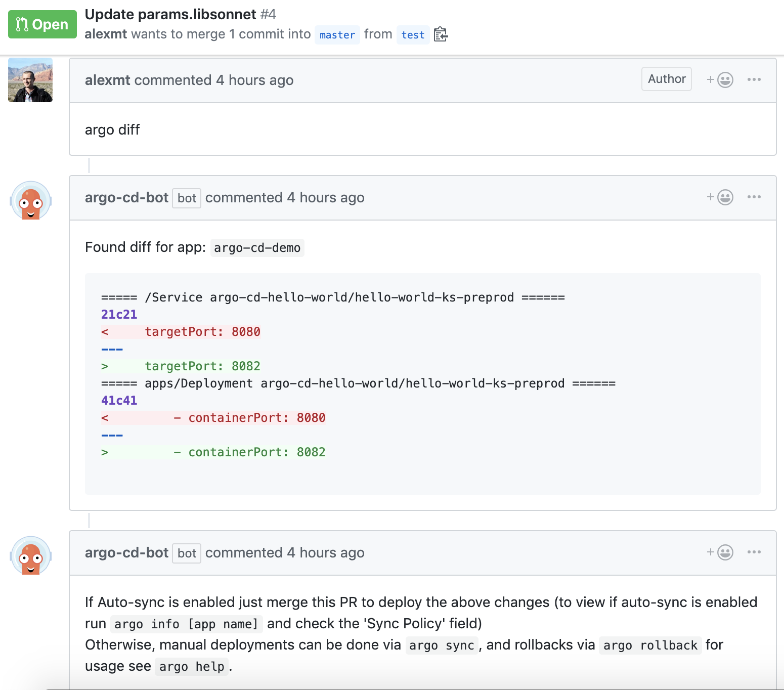784x690 pixels.
Task: Click the Author label badge
Action: coord(667,79)
